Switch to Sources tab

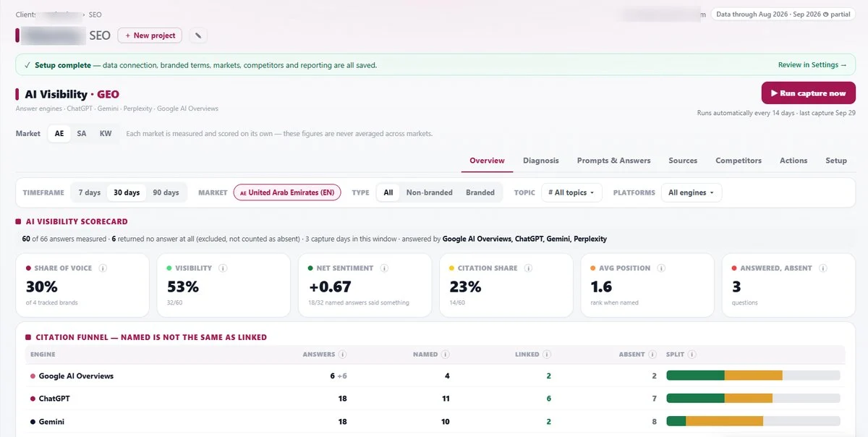pyautogui.click(x=683, y=161)
